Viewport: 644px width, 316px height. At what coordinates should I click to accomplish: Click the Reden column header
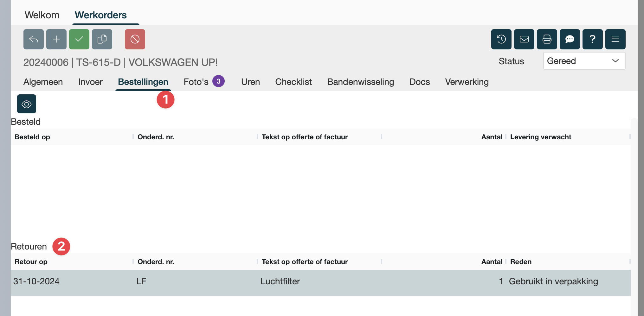[521, 262]
